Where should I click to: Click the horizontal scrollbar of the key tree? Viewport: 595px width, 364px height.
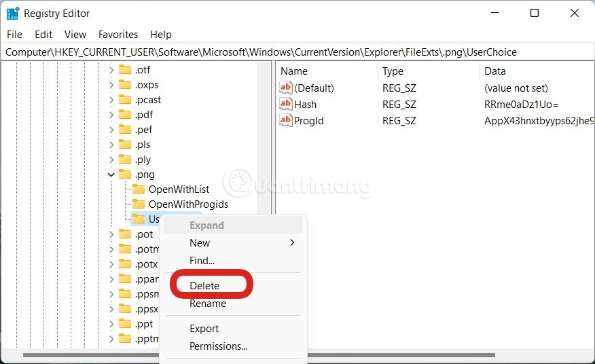tap(91, 355)
